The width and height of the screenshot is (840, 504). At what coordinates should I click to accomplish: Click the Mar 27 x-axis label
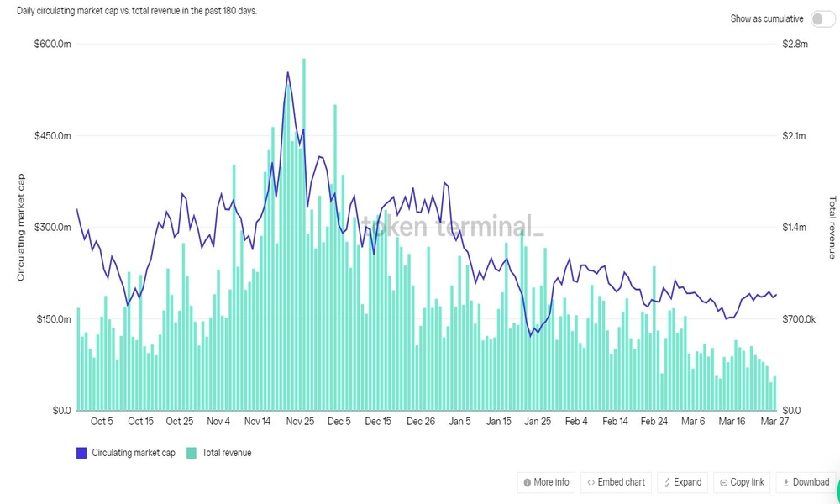tap(774, 422)
